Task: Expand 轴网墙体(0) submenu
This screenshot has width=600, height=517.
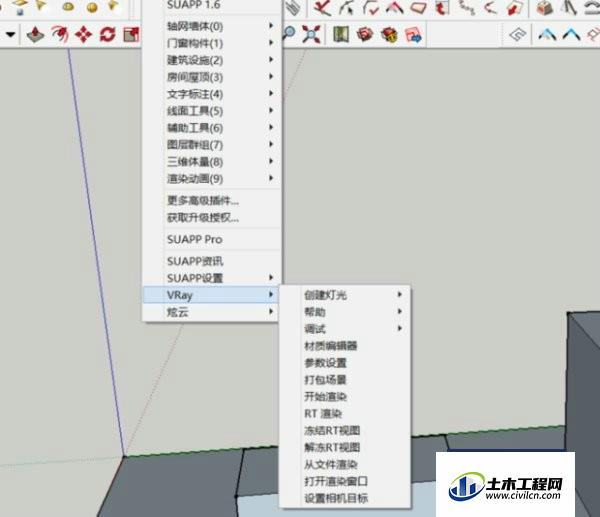Action: [212, 26]
